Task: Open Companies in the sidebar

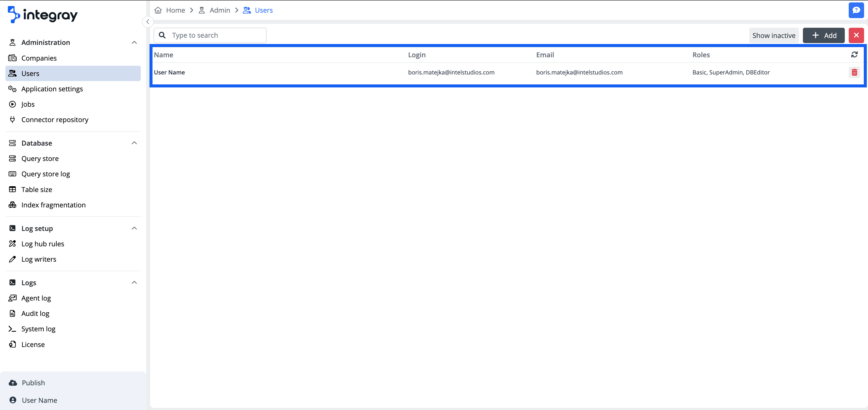Action: (39, 58)
